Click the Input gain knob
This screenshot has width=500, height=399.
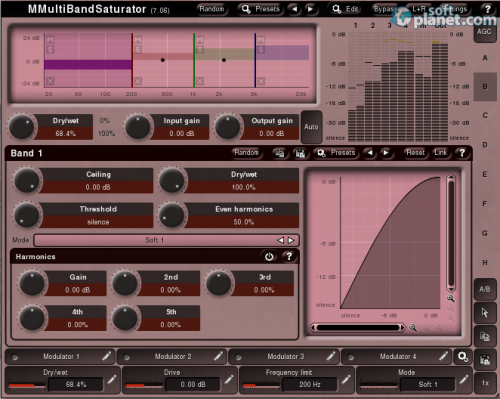[138, 127]
